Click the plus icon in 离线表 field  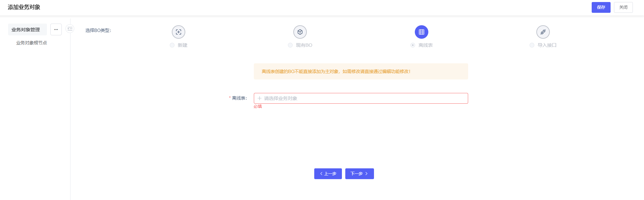260,98
